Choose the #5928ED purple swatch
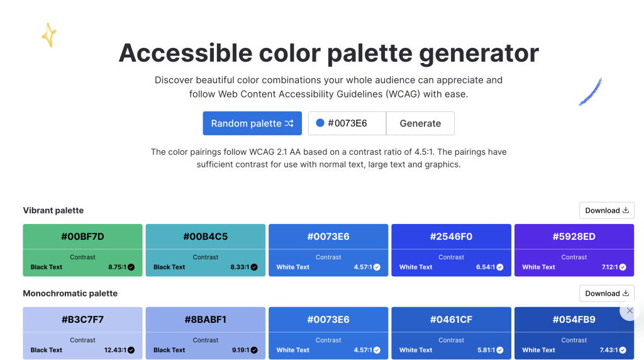This screenshot has height=360, width=644. click(x=574, y=237)
